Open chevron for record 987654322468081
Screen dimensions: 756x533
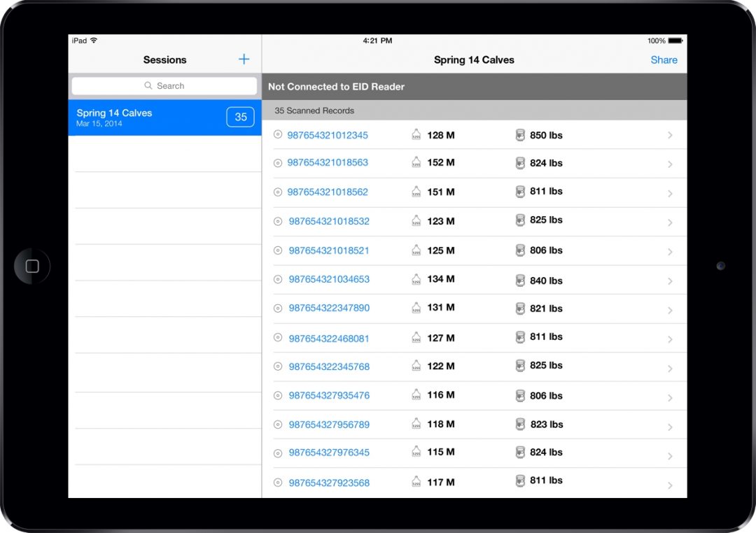[x=670, y=339]
